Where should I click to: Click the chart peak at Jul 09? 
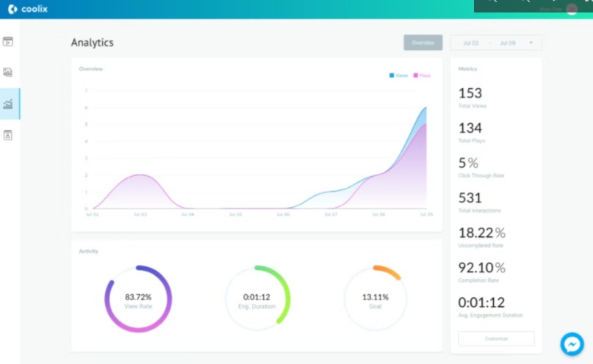tap(426, 108)
